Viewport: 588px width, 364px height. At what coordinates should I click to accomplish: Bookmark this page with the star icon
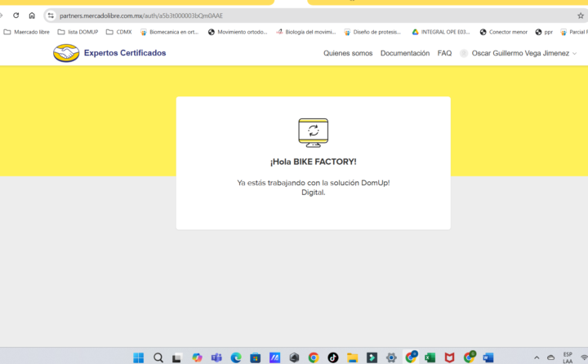[x=581, y=16]
